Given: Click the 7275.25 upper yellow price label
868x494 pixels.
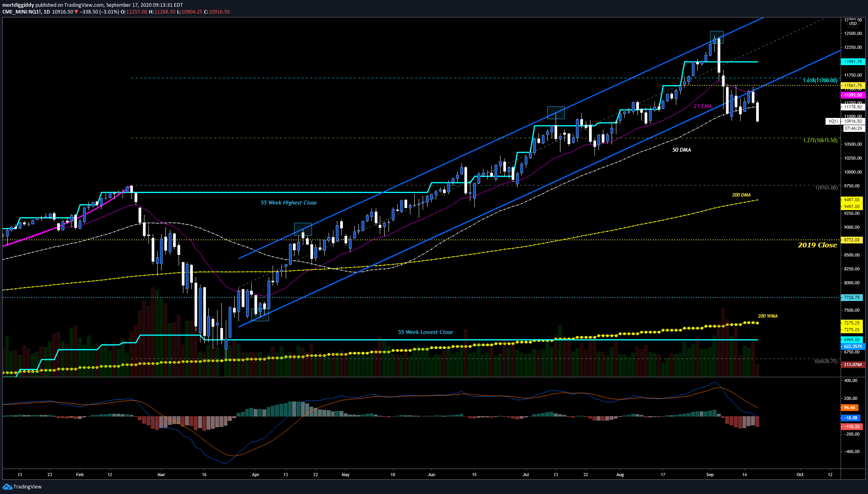Looking at the screenshot, I should tap(852, 323).
